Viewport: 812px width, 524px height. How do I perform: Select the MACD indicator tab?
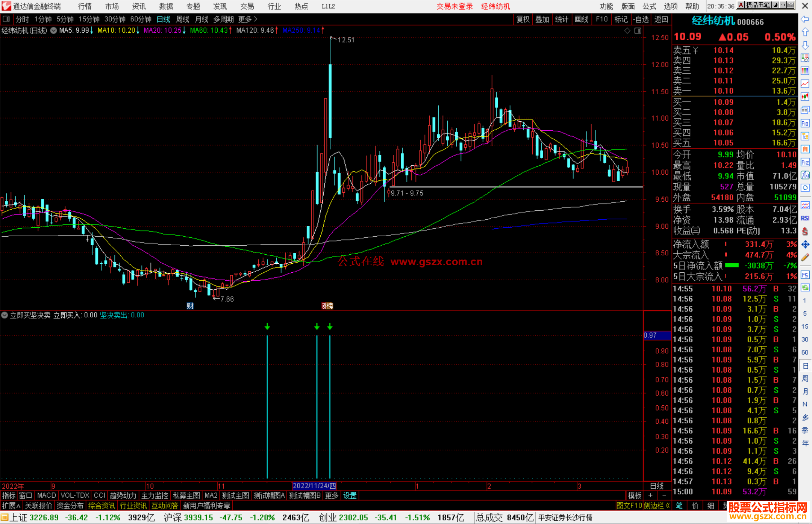click(x=47, y=495)
